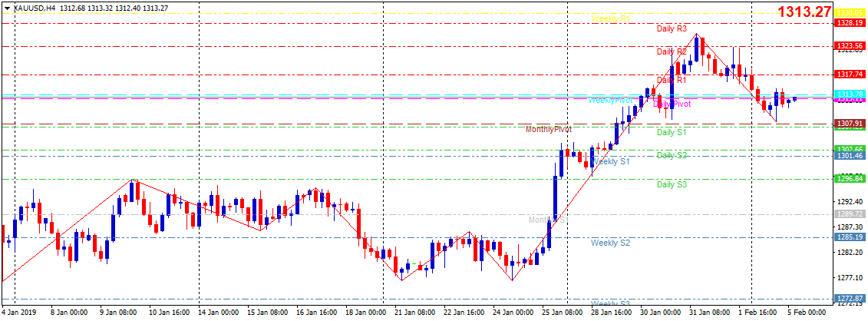
Task: Select the 25 Jan 08:00 time marker
Action: 562,313
